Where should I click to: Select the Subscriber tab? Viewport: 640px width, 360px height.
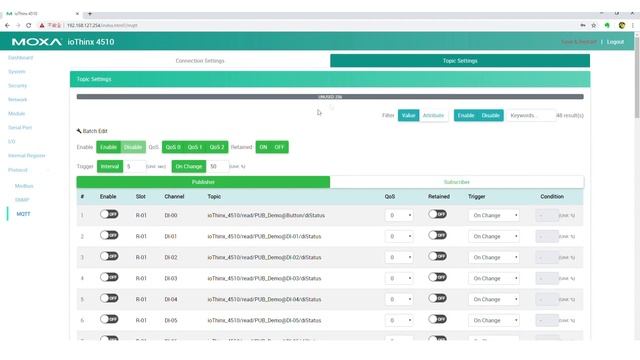[x=457, y=182]
